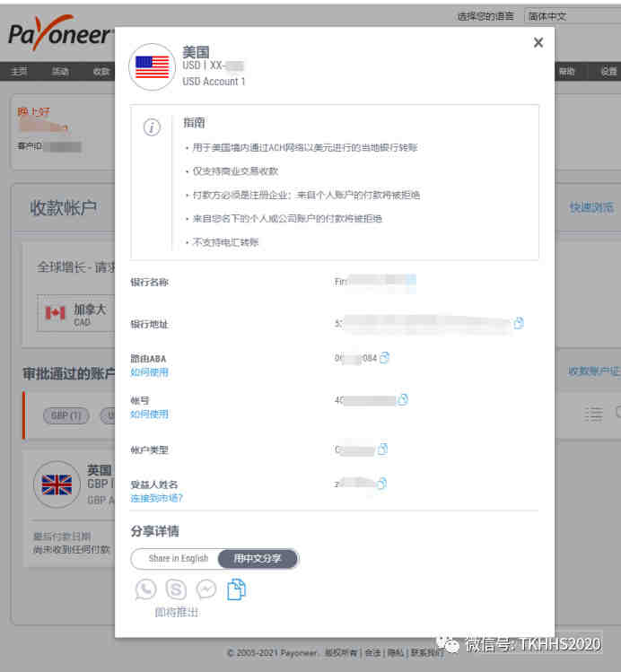Open 收款 in the navigation bar
Screen dimensions: 621x672
click(101, 71)
